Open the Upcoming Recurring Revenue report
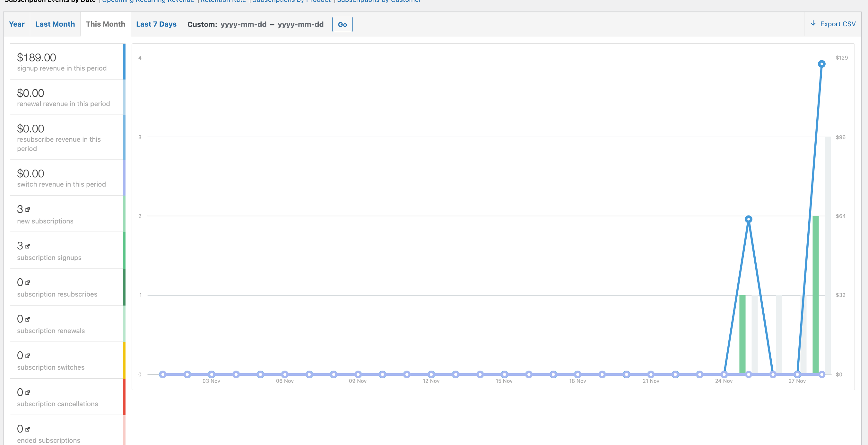 pos(148,1)
